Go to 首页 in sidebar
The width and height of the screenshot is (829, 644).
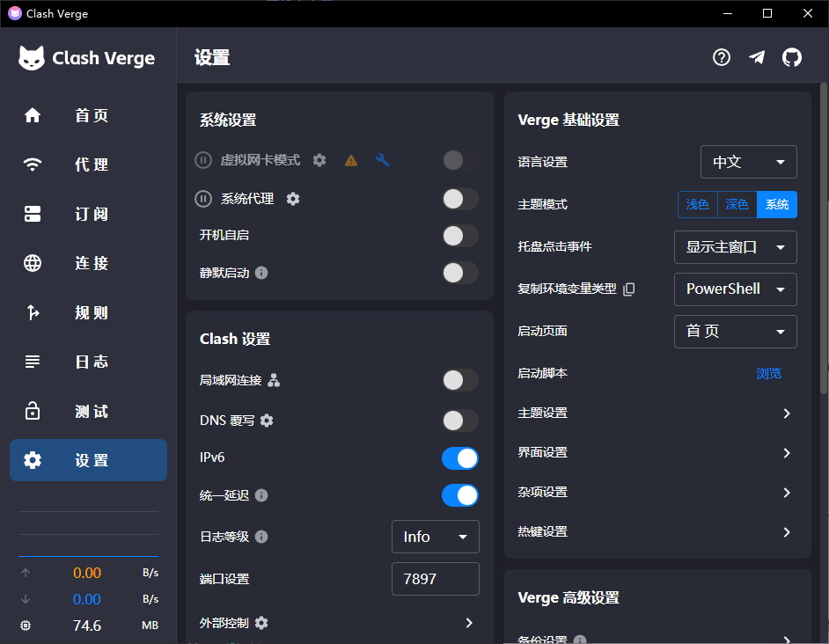pyautogui.click(x=88, y=115)
